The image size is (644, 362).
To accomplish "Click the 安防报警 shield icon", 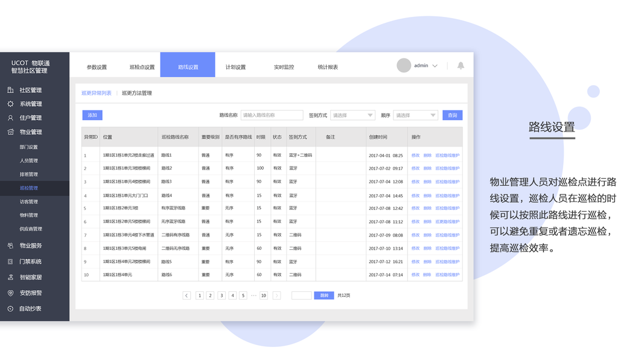I will click(x=10, y=293).
